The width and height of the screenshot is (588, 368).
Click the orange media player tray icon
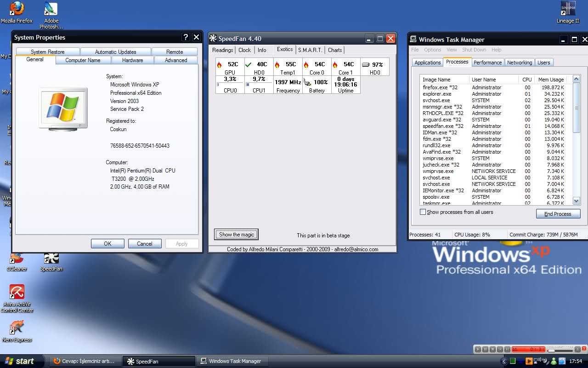(x=529, y=361)
